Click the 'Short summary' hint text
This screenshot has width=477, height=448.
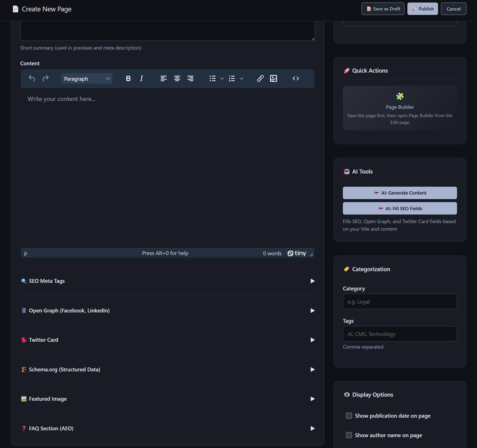pyautogui.click(x=81, y=48)
